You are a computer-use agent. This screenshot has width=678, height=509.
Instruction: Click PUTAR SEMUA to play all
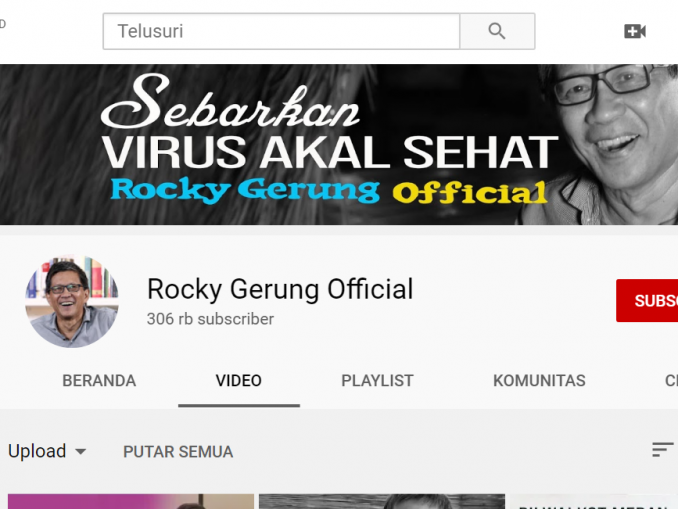pyautogui.click(x=178, y=452)
